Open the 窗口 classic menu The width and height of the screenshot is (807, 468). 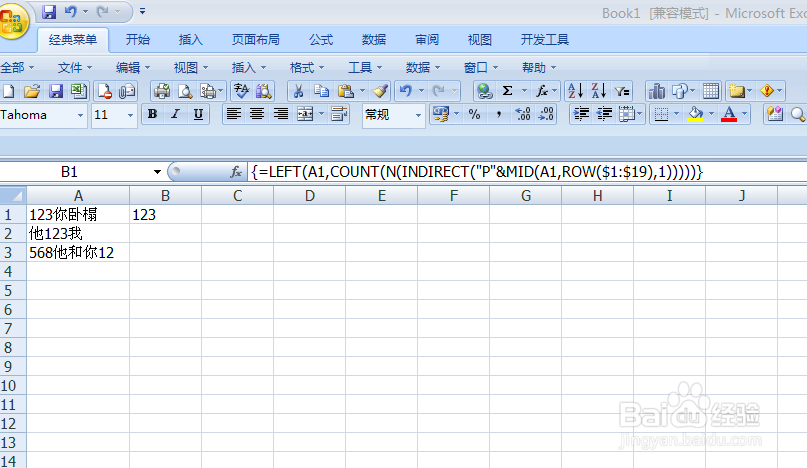(481, 67)
